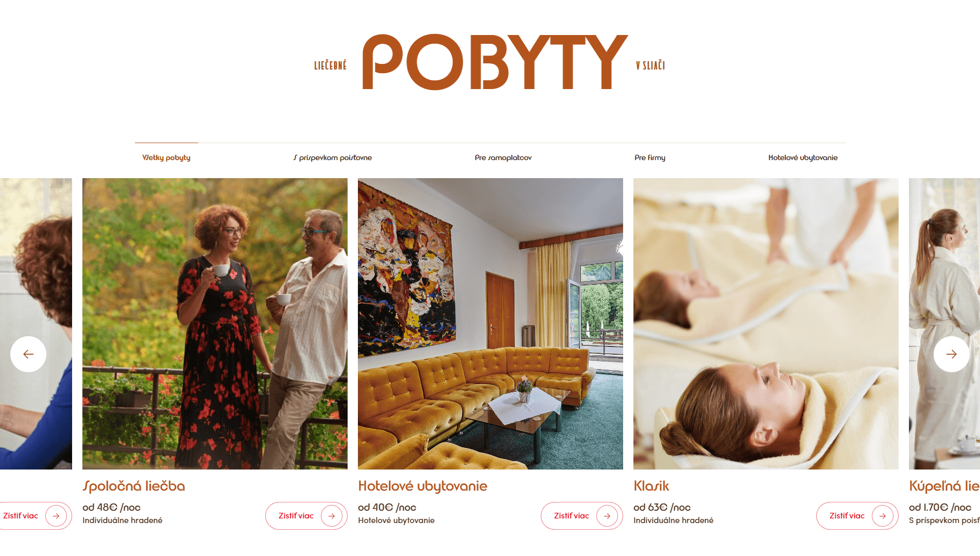
Task: Open the hotel room with orange sofa photo
Action: coord(490,323)
